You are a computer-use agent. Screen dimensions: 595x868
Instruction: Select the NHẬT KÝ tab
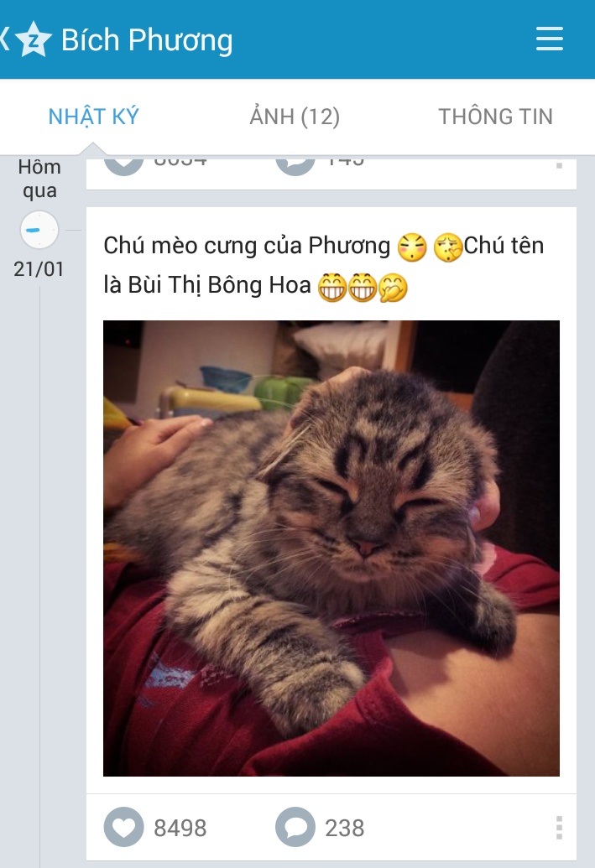coord(94,117)
